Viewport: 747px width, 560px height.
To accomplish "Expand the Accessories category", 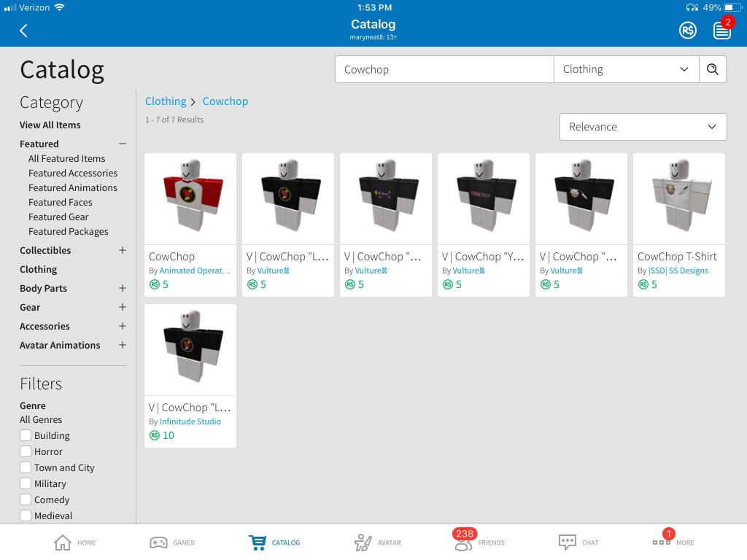I will (x=123, y=326).
